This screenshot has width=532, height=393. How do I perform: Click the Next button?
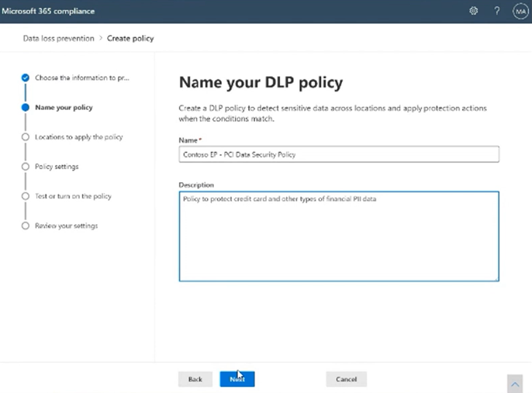tap(237, 379)
